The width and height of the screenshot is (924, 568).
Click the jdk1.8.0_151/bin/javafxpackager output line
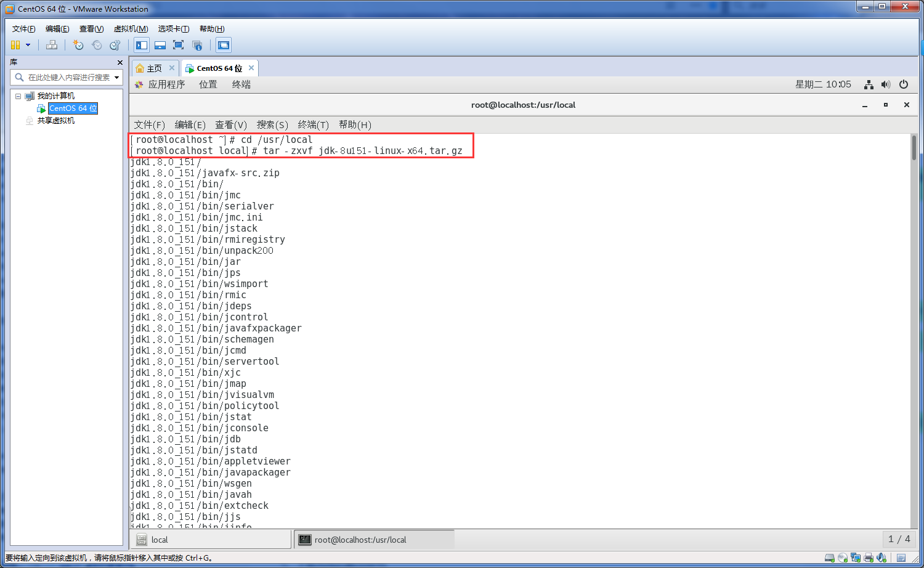coord(216,328)
